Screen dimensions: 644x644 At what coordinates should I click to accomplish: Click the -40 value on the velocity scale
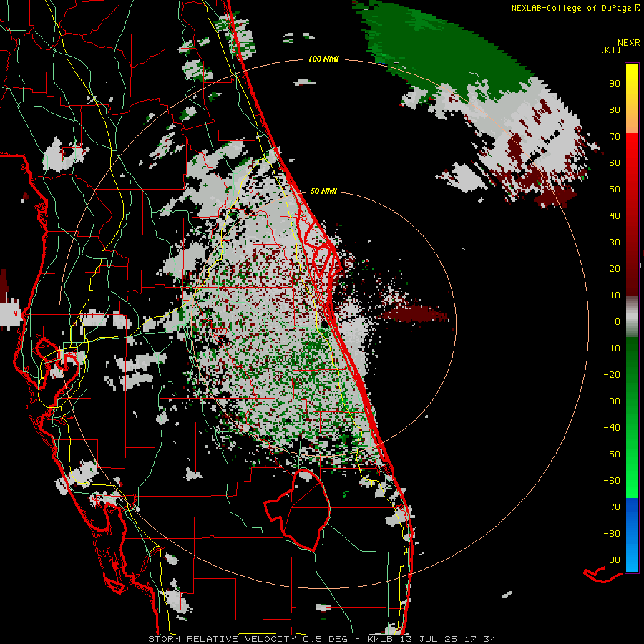click(x=612, y=428)
